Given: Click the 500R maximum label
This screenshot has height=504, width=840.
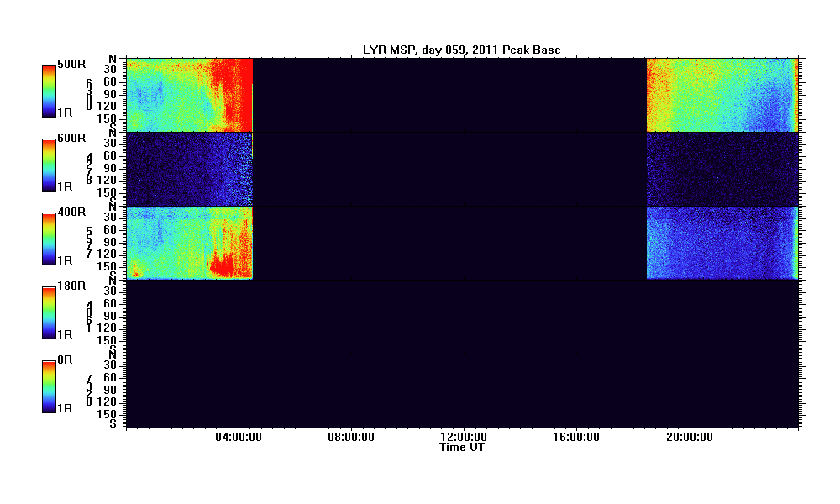Looking at the screenshot, I should [71, 65].
